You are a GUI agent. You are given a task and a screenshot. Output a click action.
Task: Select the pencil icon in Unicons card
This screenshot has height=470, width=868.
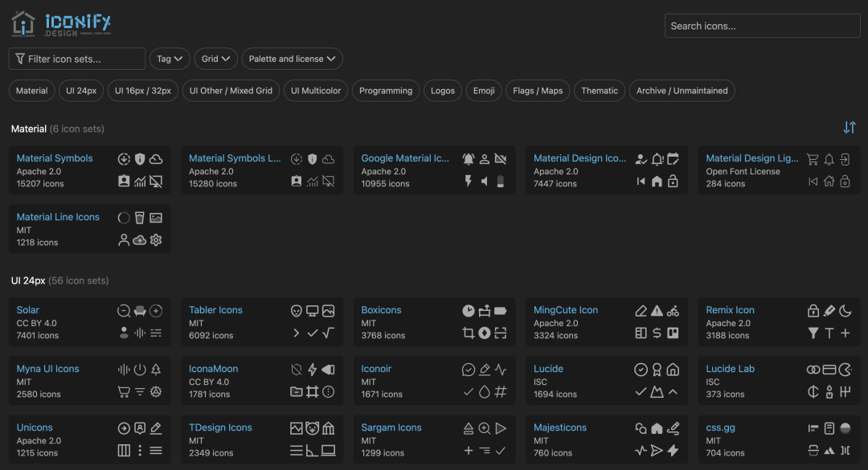(x=156, y=428)
